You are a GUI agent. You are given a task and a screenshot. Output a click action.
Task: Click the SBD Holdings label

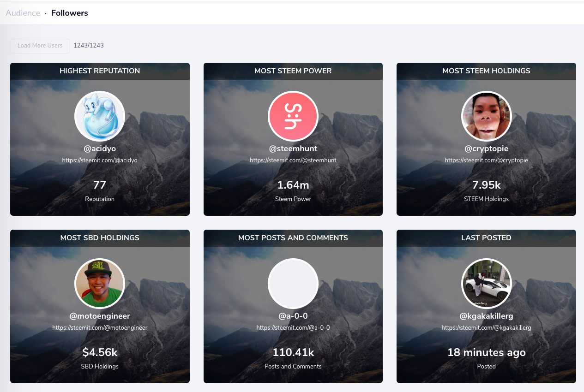[100, 367]
